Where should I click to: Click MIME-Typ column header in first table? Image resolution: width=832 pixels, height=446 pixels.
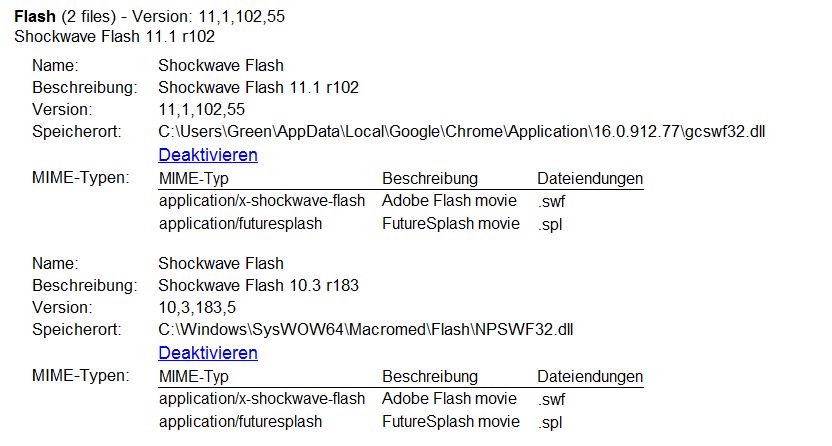coord(194,179)
